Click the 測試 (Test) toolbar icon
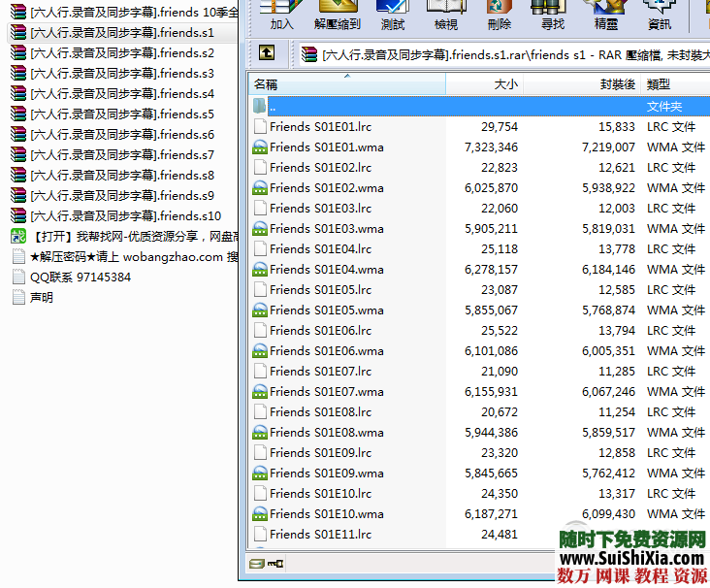710x588 pixels. tap(393, 15)
